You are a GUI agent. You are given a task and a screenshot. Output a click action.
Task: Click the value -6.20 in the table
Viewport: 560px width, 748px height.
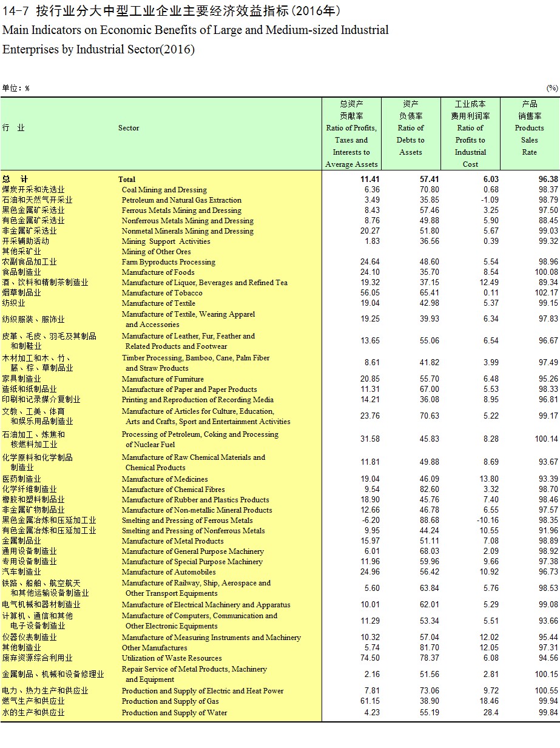tap(369, 521)
